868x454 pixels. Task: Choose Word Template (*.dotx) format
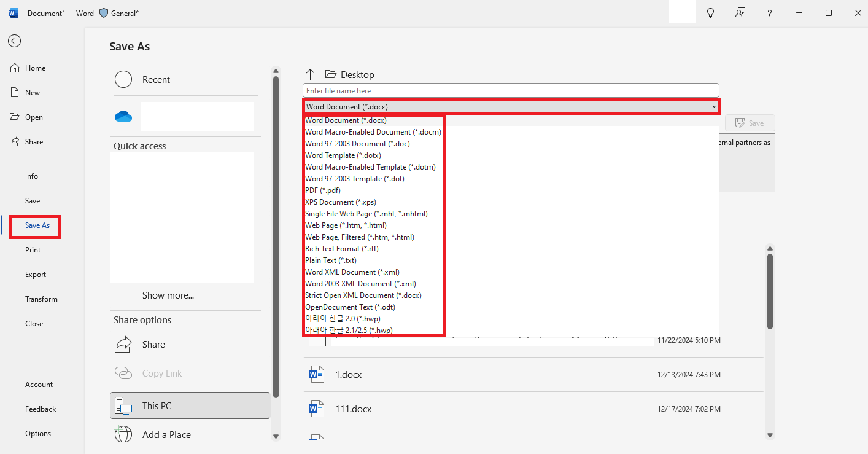click(x=343, y=155)
